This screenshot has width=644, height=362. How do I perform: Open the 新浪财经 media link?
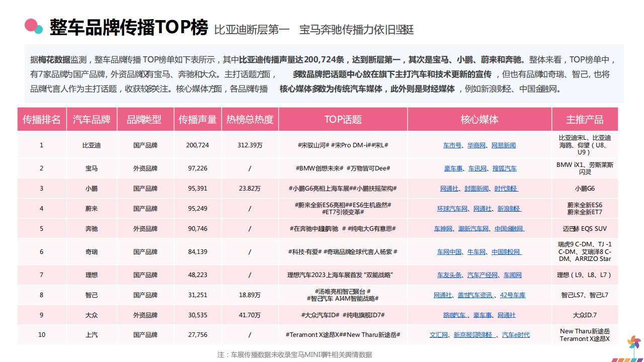tap(509, 209)
